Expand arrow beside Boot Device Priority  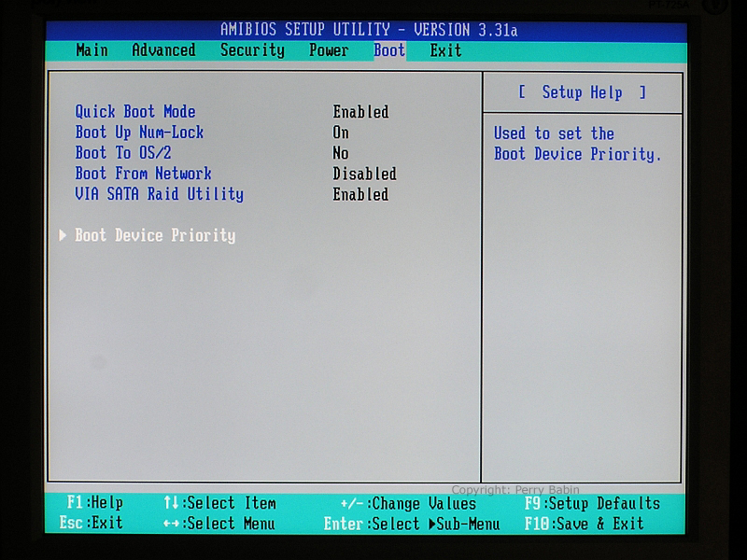[63, 235]
